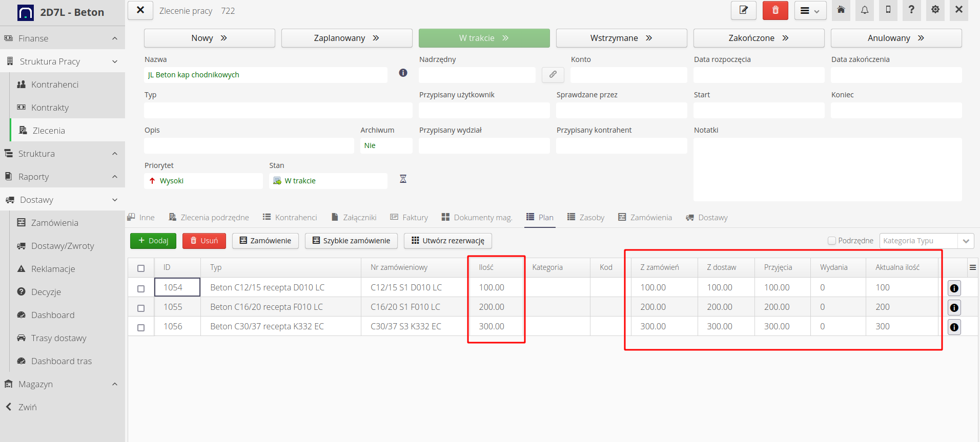The image size is (980, 442).
Task: Click the hourglass icon next to Stan
Action: [x=403, y=179]
